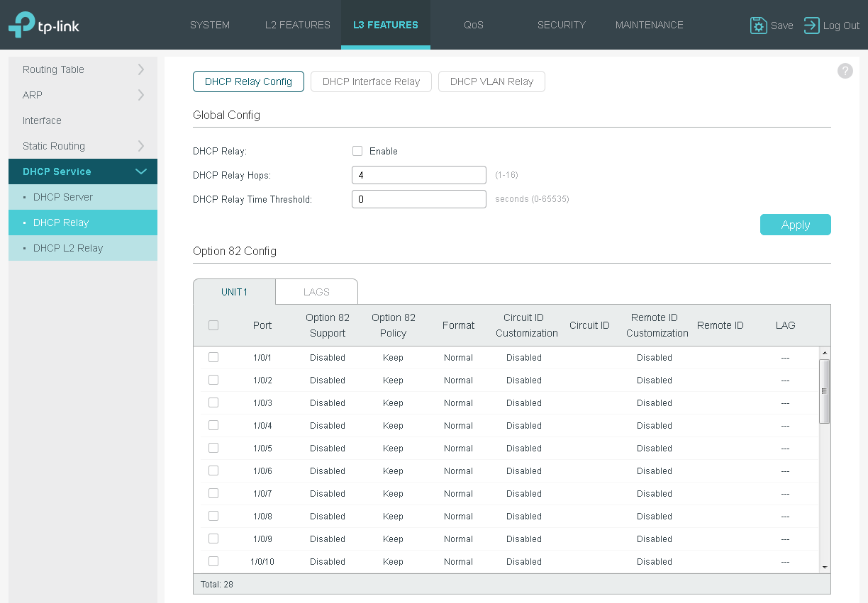Click the Port column header
The height and width of the screenshot is (603, 868).
262,325
